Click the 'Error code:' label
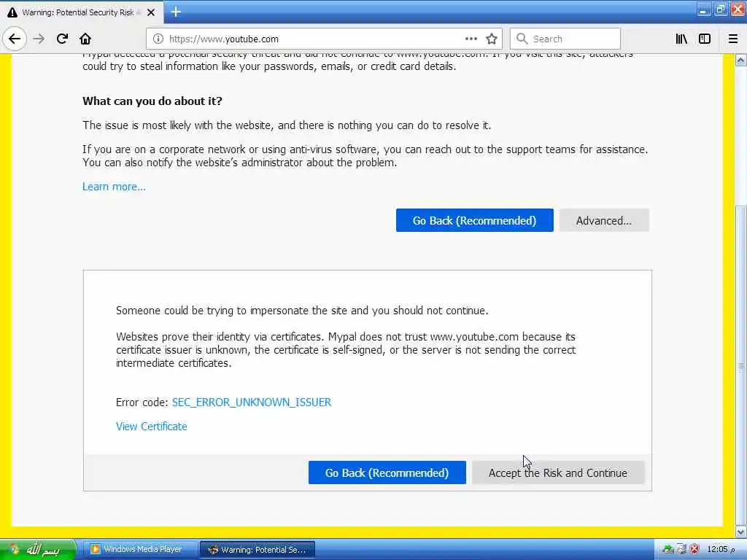Viewport: 747px width, 560px height. click(142, 402)
